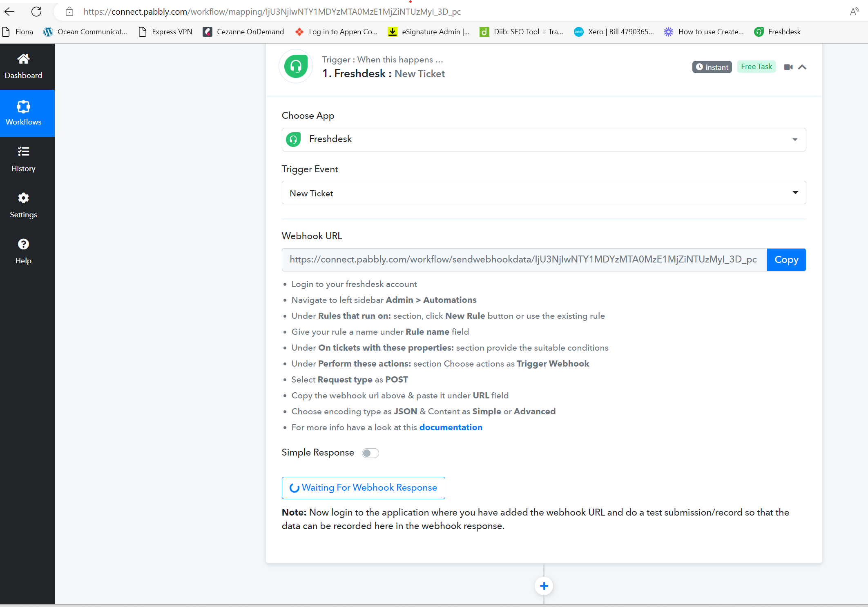This screenshot has width=868, height=607.
Task: Click the site lock icon in address bar
Action: (69, 11)
